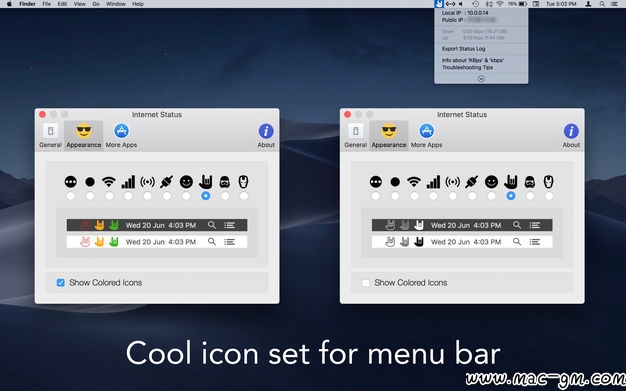
Task: Choose Export Status Log from status menu
Action: tap(464, 49)
